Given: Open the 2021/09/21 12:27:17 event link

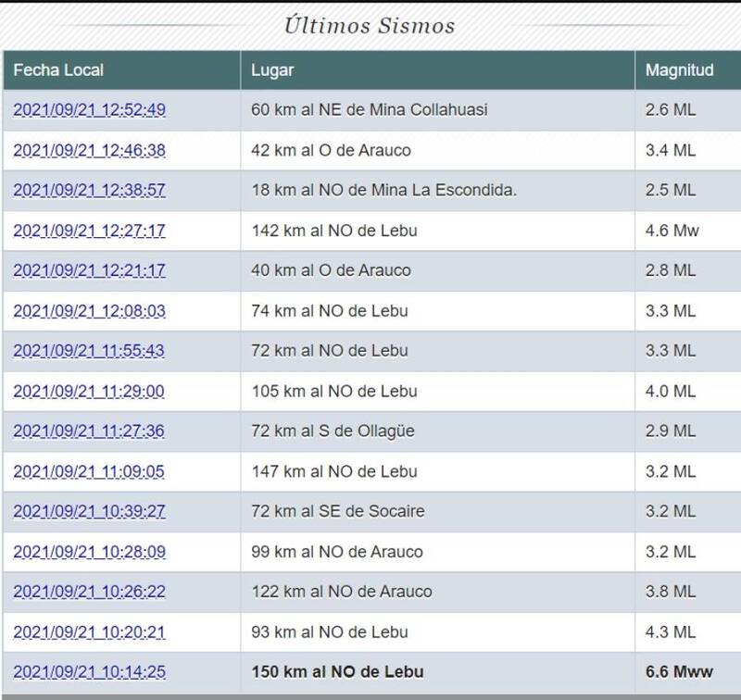Looking at the screenshot, I should click(x=90, y=231).
